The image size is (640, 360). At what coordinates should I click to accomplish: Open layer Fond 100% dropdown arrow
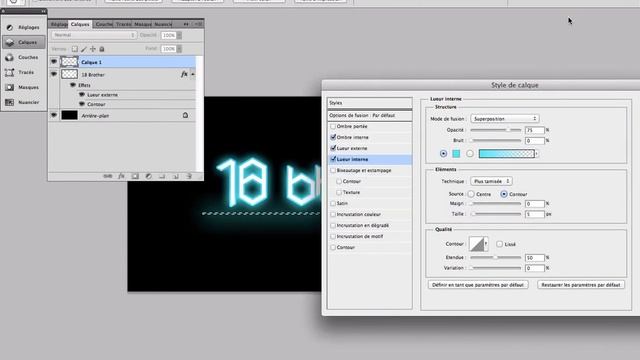point(179,49)
